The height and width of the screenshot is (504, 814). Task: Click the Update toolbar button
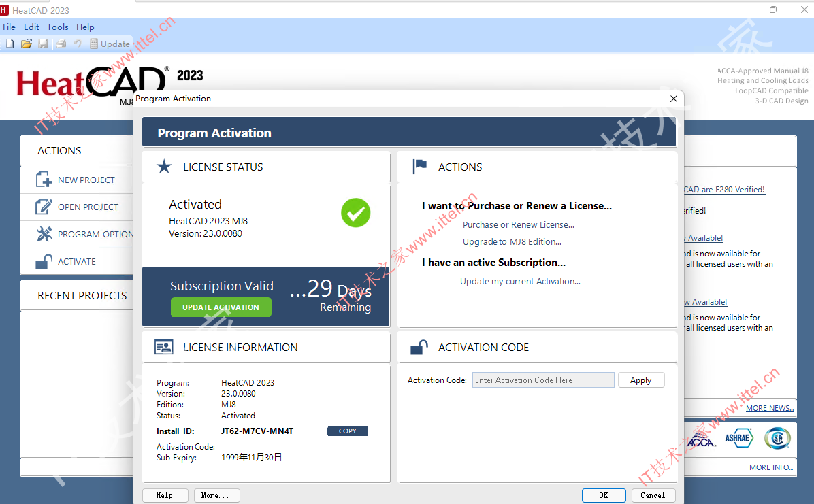click(x=110, y=44)
